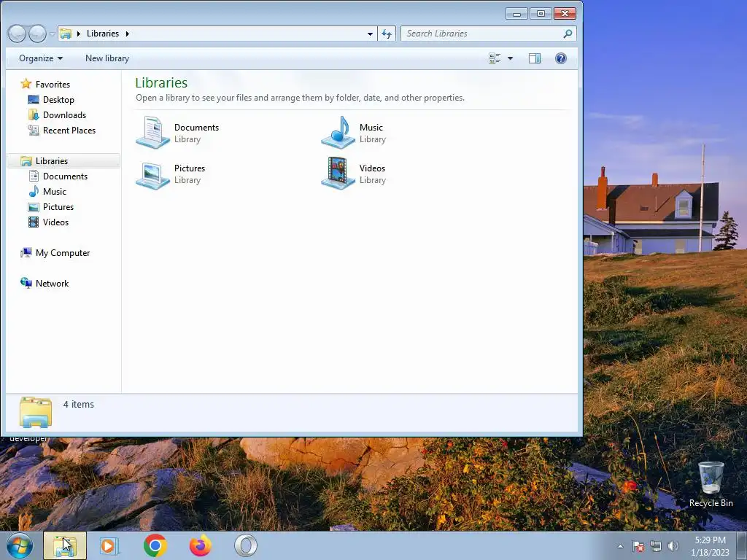The image size is (747, 560).
Task: Open the Documents library icon in main pane
Action: point(153,133)
